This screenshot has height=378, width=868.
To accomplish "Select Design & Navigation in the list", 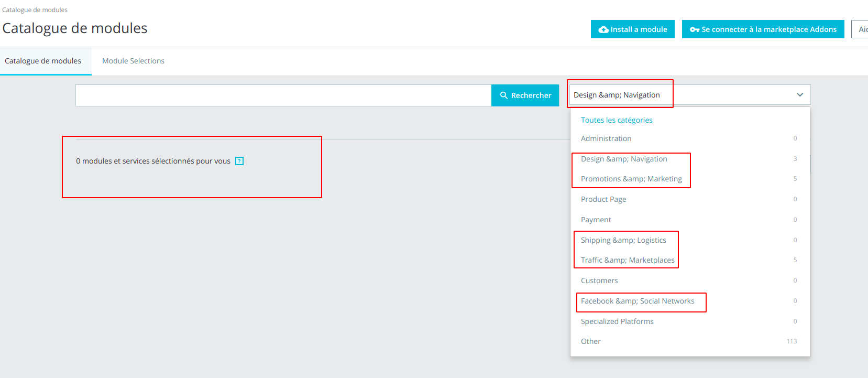I will (690, 159).
